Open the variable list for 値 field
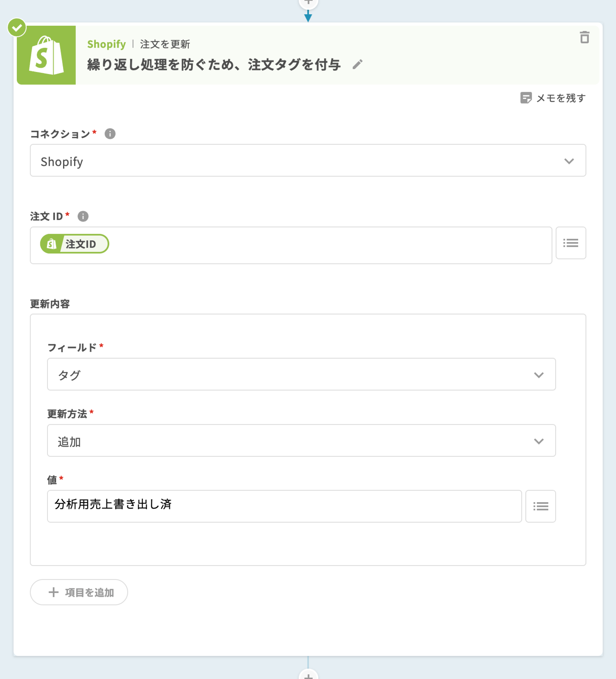This screenshot has height=679, width=616. (x=540, y=506)
